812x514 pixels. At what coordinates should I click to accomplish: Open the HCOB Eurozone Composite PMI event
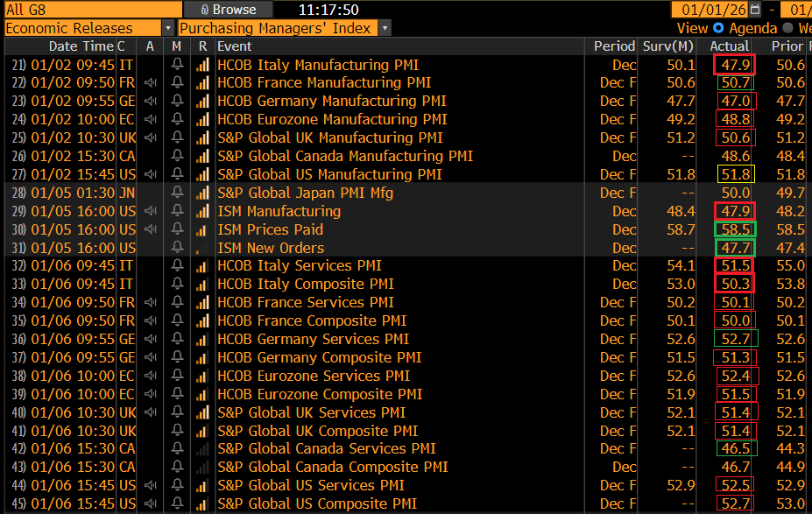click(320, 394)
